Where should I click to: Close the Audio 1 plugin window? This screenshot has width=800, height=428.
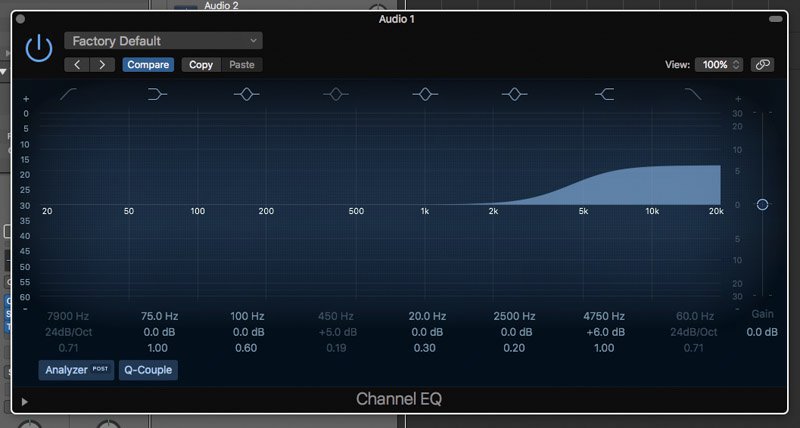pos(20,19)
